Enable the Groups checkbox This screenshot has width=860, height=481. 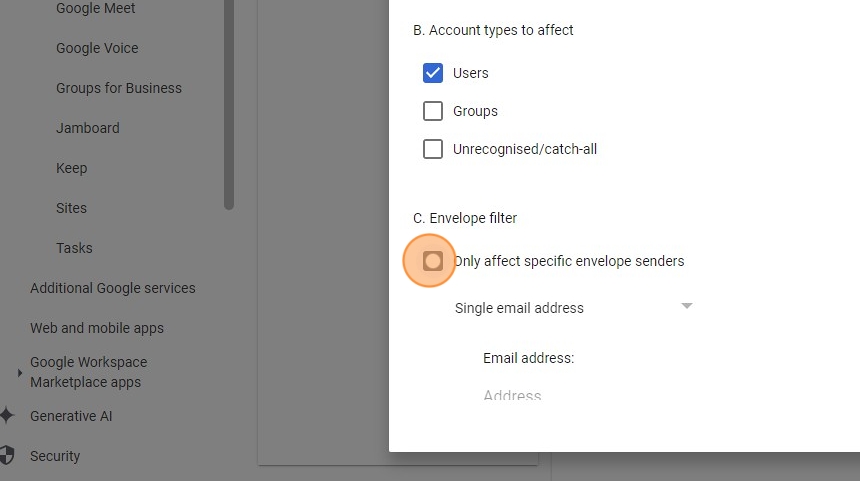(433, 111)
